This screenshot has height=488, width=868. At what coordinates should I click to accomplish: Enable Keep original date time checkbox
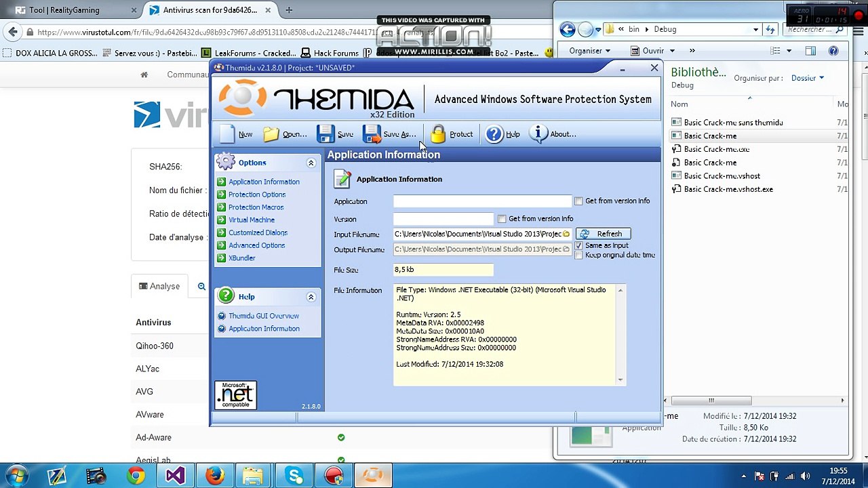click(x=578, y=255)
